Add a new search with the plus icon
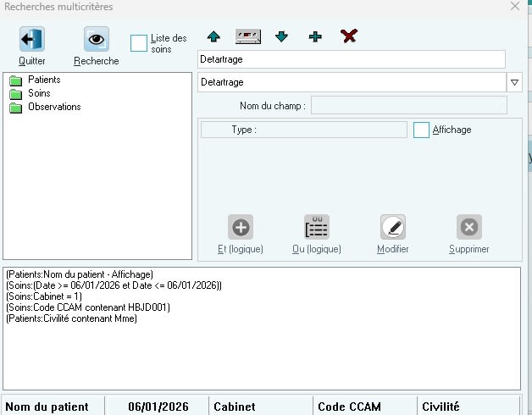This screenshot has height=415, width=532. tap(315, 36)
